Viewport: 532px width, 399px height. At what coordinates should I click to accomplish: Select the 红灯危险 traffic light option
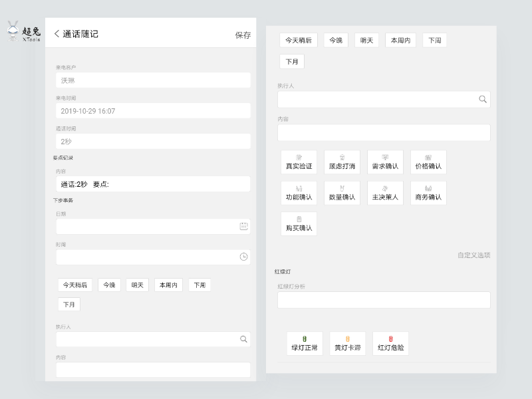pos(390,343)
